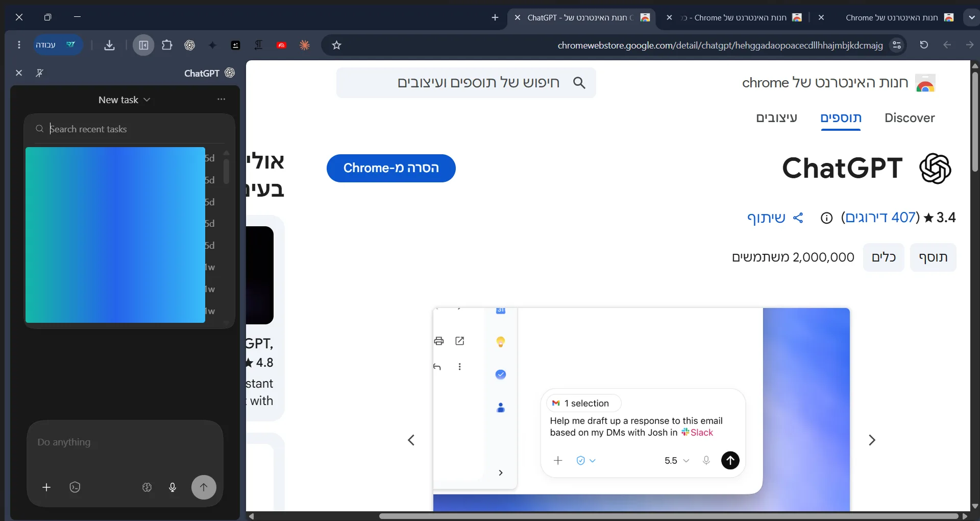Viewport: 980px width, 521px height.
Task: Reload the page
Action: (x=924, y=45)
